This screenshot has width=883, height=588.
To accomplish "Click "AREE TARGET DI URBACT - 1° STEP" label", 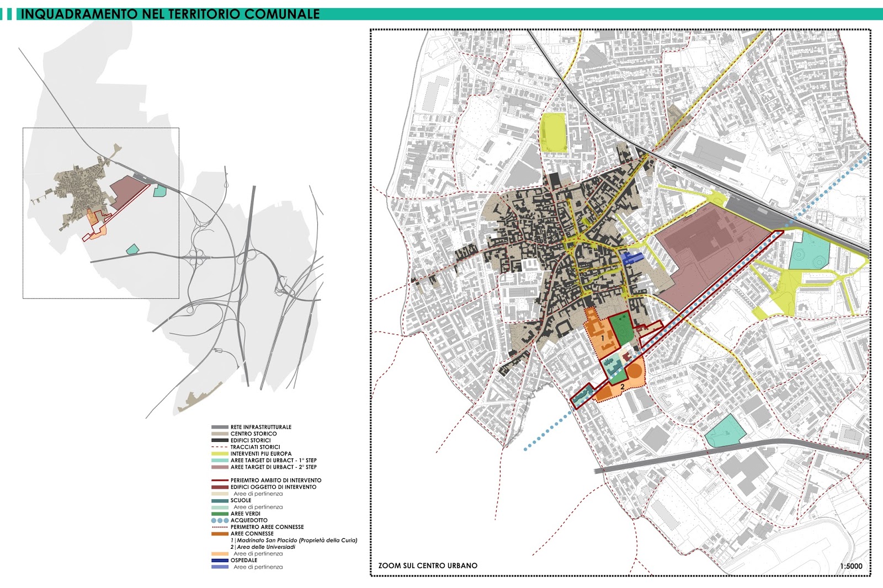I will click(274, 460).
